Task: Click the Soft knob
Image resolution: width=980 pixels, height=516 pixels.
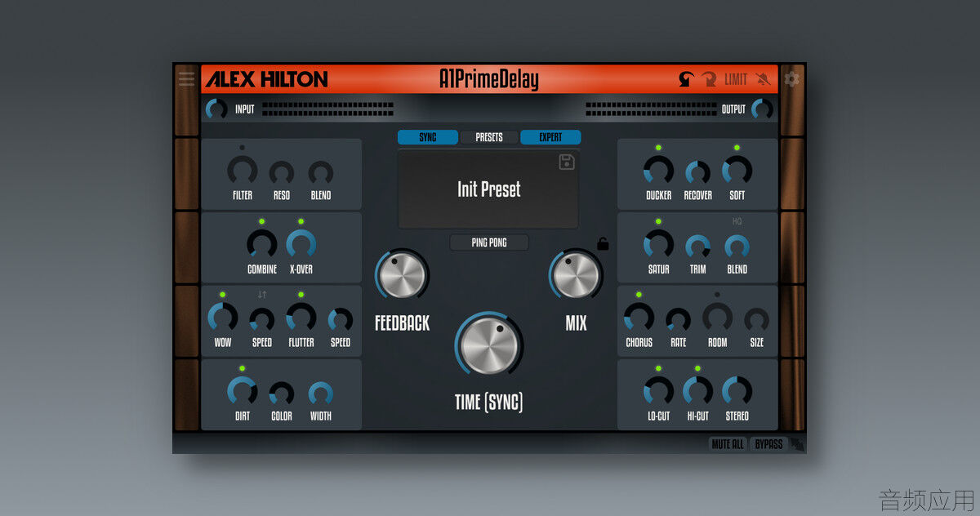Action: 737,171
